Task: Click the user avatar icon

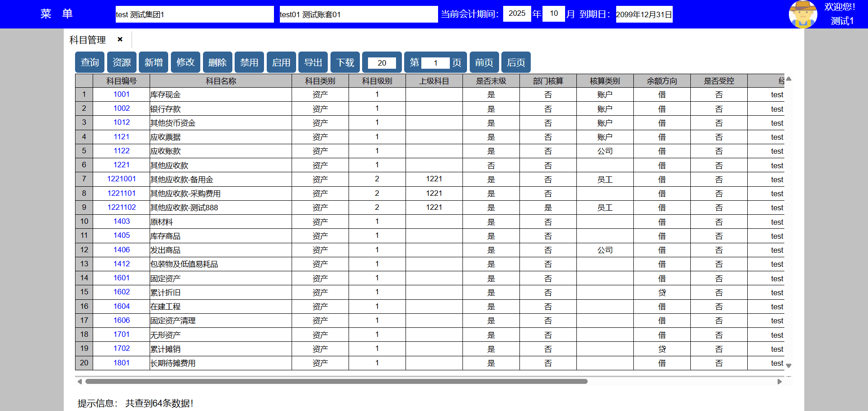Action: tap(802, 14)
